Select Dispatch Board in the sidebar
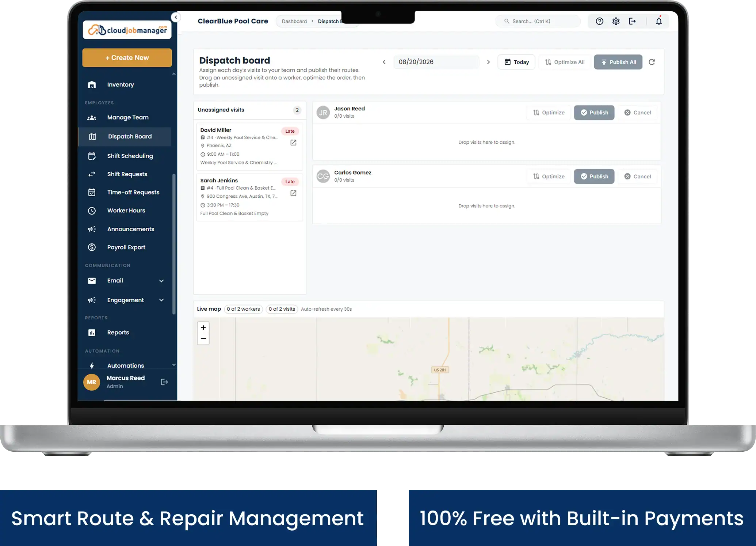This screenshot has width=756, height=546. coord(125,136)
